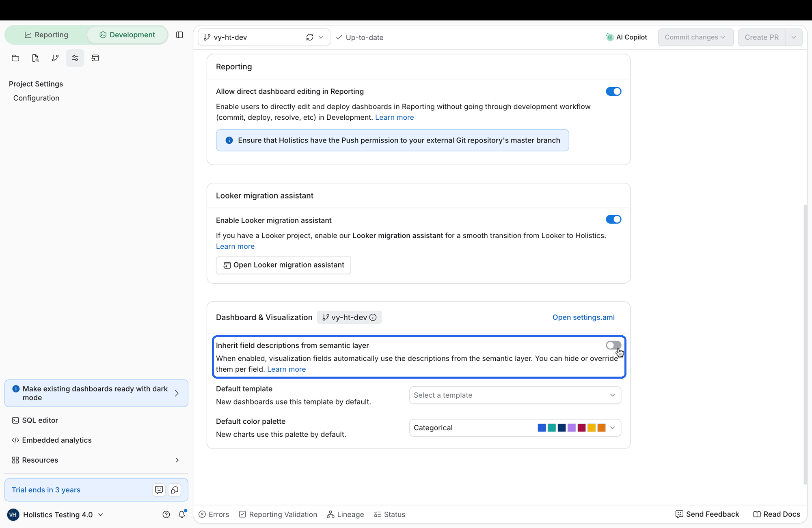Screen dimensions: 812x528
Task: Open SQL editor
Action: 35,420
